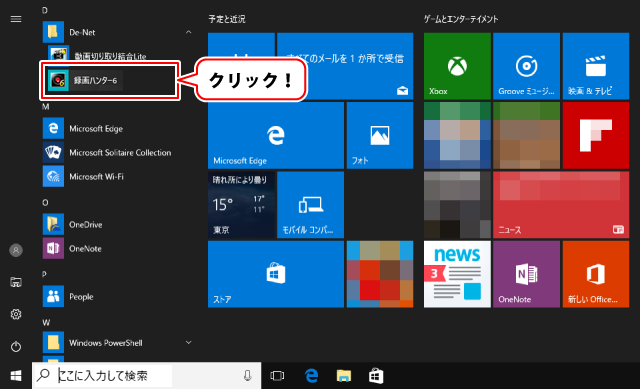Open the Xbox tile
Screen dimensions: 640x389
point(457,66)
